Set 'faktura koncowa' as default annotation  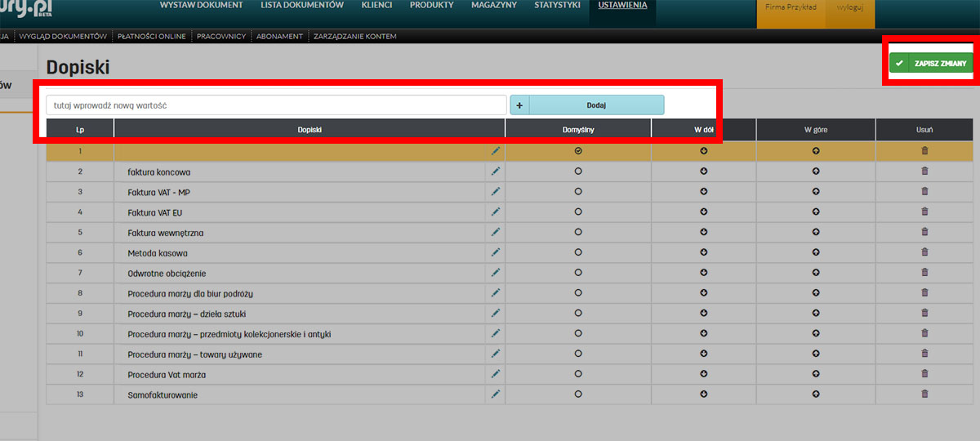pyautogui.click(x=578, y=171)
